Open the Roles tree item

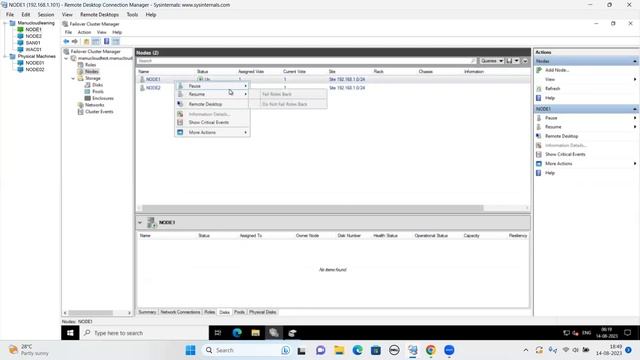point(91,65)
